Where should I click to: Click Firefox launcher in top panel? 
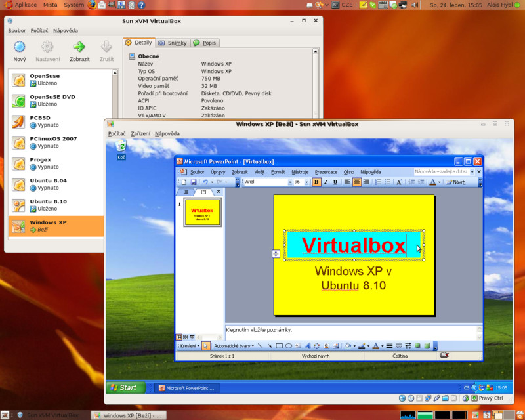click(92, 5)
